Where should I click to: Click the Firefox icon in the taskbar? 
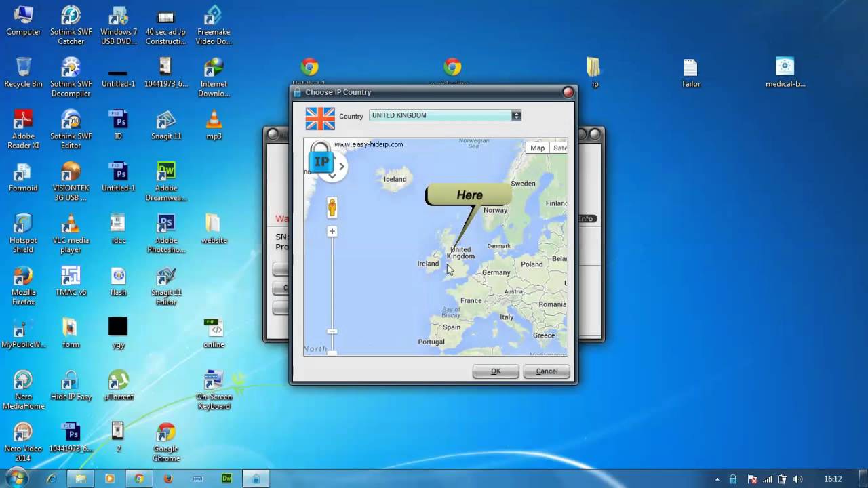[168, 479]
